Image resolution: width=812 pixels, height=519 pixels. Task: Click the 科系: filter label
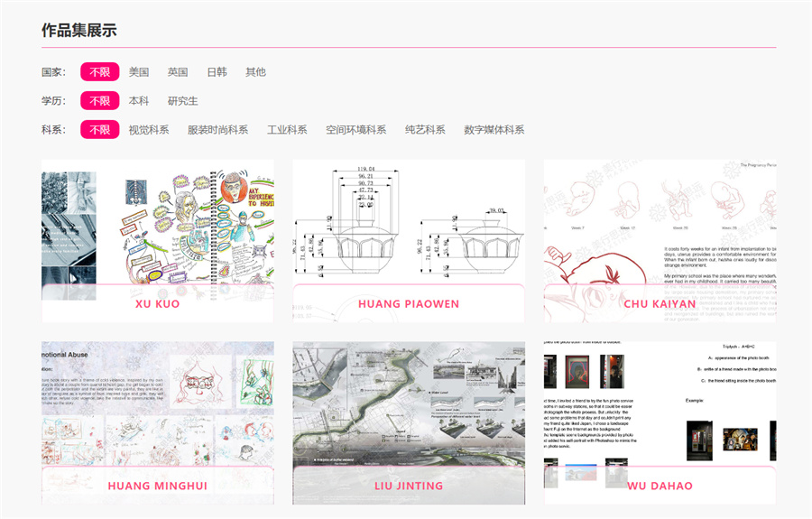click(x=54, y=129)
